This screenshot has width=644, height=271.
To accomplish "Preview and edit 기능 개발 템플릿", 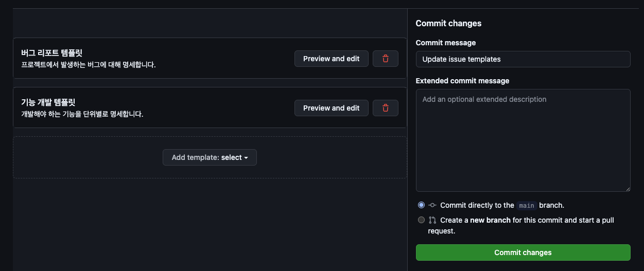I will pyautogui.click(x=332, y=108).
